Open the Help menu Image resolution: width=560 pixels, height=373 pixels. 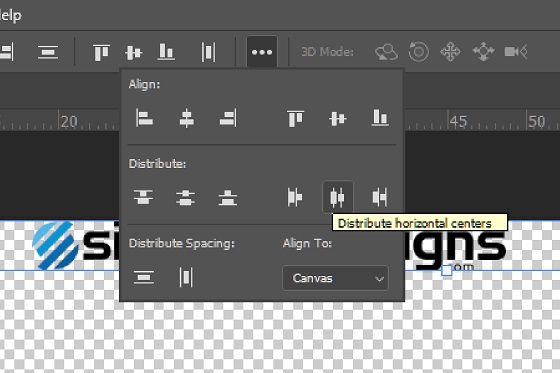pos(10,15)
